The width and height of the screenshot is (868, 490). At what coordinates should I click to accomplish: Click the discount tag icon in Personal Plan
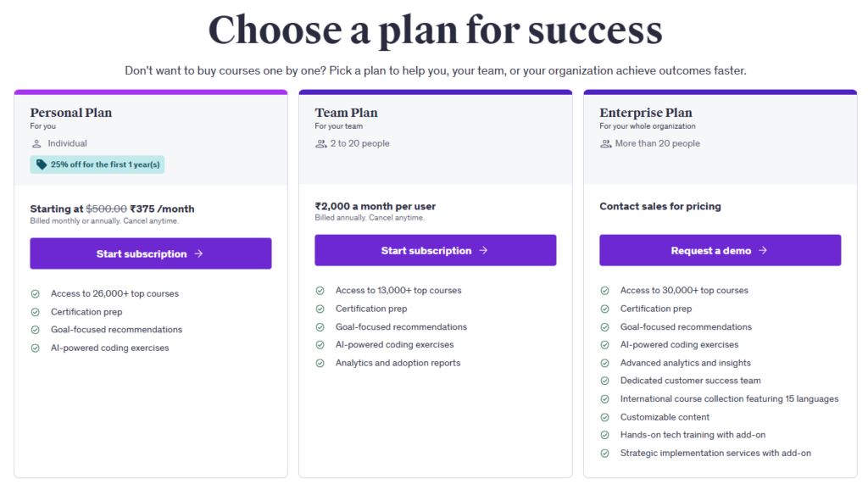42,164
